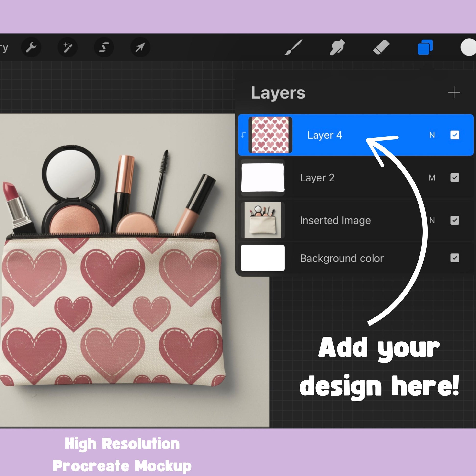Close the Layers panel icon
Viewport: 476px width, 476px height.
pyautogui.click(x=425, y=47)
